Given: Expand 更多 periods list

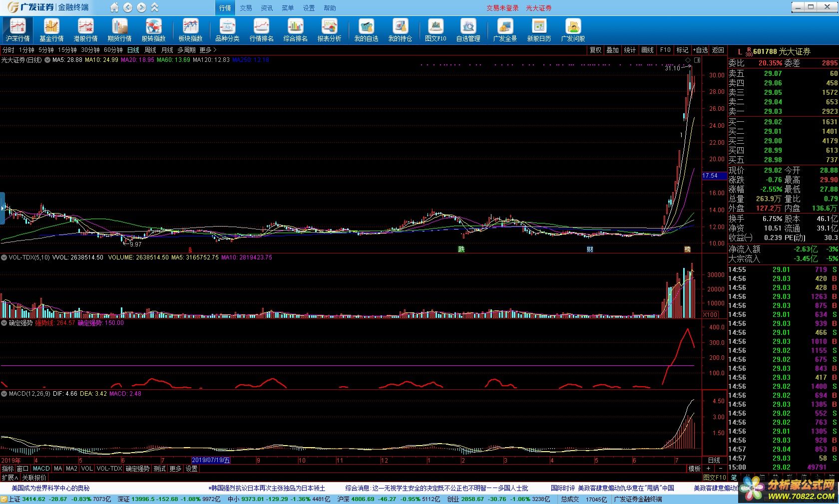Looking at the screenshot, I should pyautogui.click(x=208, y=50).
